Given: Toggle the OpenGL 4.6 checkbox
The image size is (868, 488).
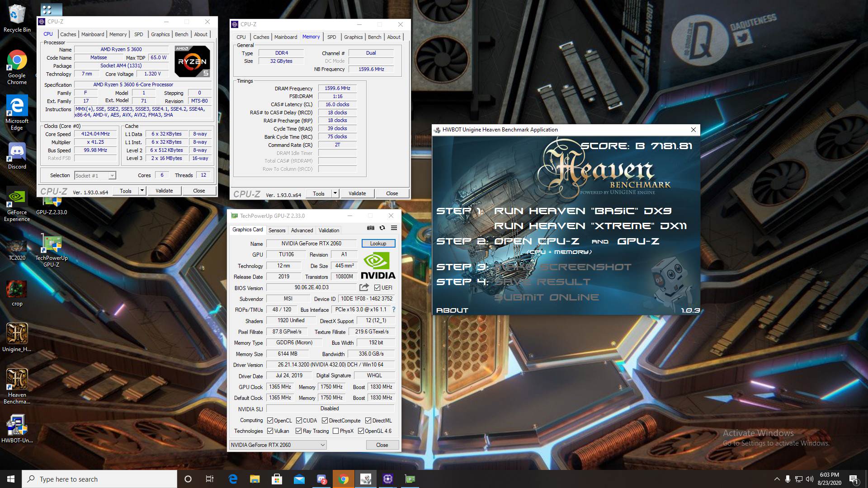Looking at the screenshot, I should 361,431.
